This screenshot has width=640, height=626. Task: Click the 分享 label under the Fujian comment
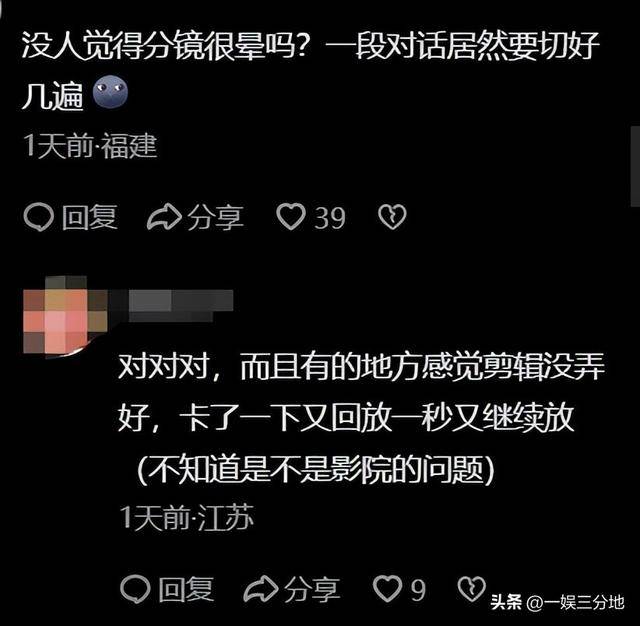click(x=216, y=218)
